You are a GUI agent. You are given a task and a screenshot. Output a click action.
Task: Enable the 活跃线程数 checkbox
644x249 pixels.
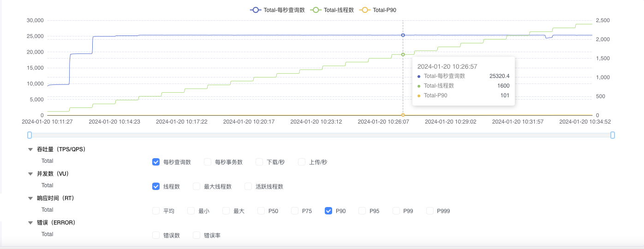pos(248,186)
